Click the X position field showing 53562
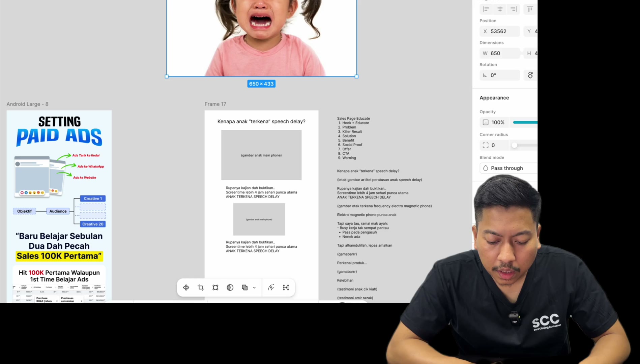This screenshot has width=640, height=364. (500, 31)
